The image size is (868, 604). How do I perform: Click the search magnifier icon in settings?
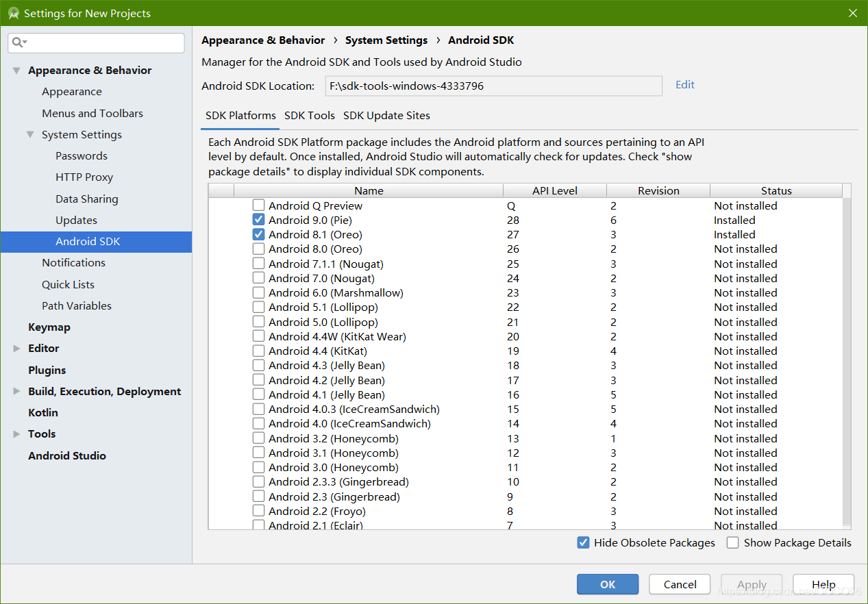(x=18, y=42)
